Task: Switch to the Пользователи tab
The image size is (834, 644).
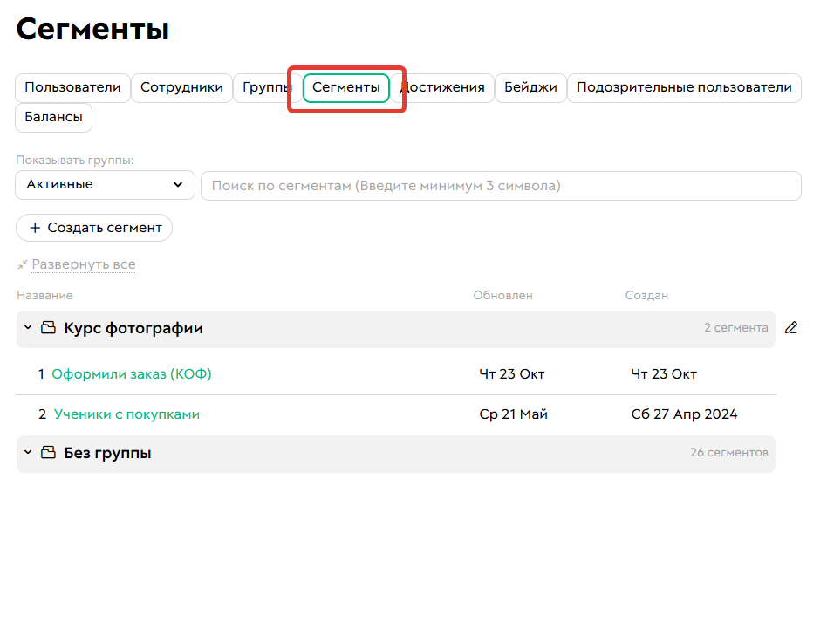Action: tap(72, 87)
